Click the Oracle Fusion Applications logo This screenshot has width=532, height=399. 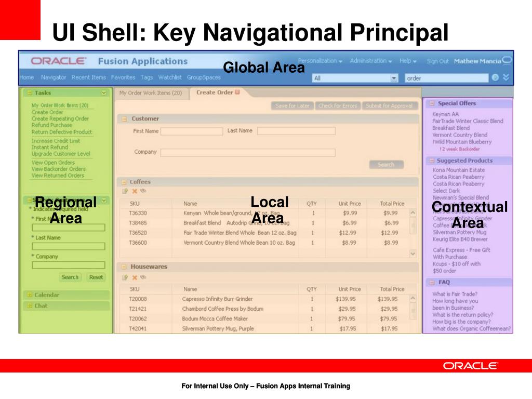click(109, 61)
